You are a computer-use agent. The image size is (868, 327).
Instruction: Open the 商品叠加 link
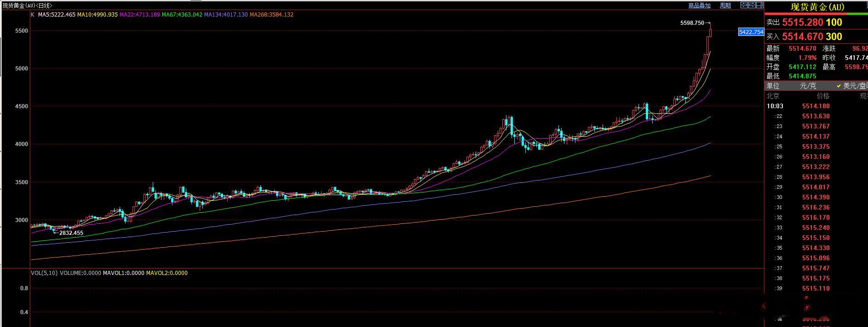(700, 6)
